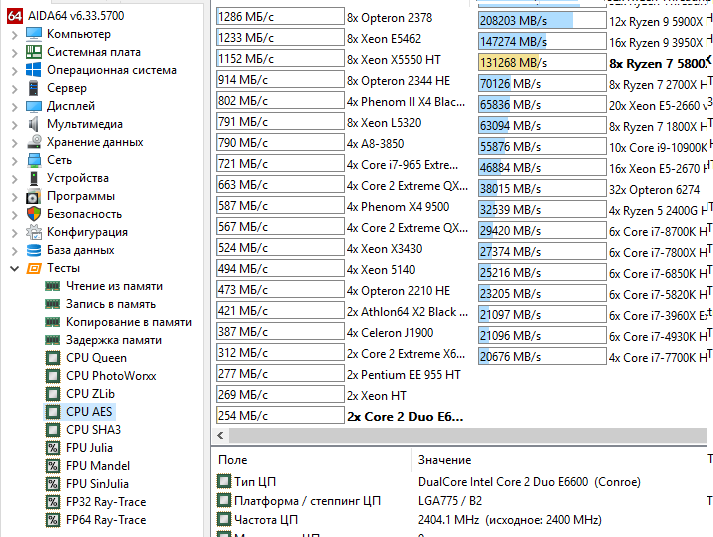Viewport: 713px width, 537px height.
Task: Expand the Системная плата tree node
Action: [x=15, y=53]
